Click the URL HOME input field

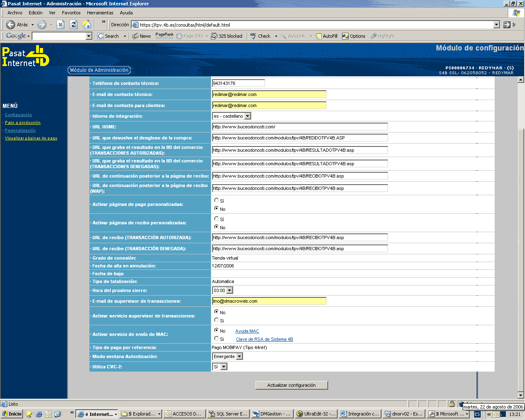tap(299, 127)
